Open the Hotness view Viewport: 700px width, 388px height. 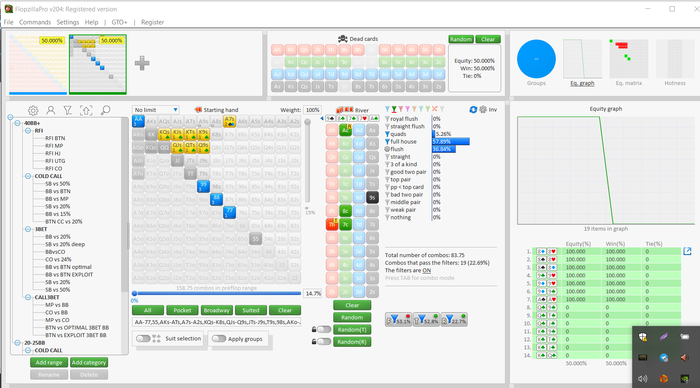point(675,59)
